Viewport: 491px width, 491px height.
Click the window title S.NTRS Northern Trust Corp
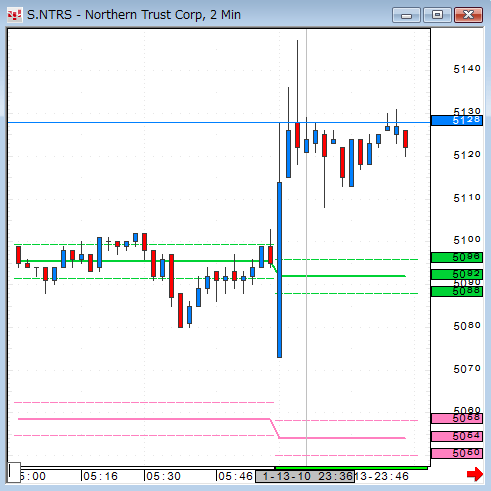134,15
